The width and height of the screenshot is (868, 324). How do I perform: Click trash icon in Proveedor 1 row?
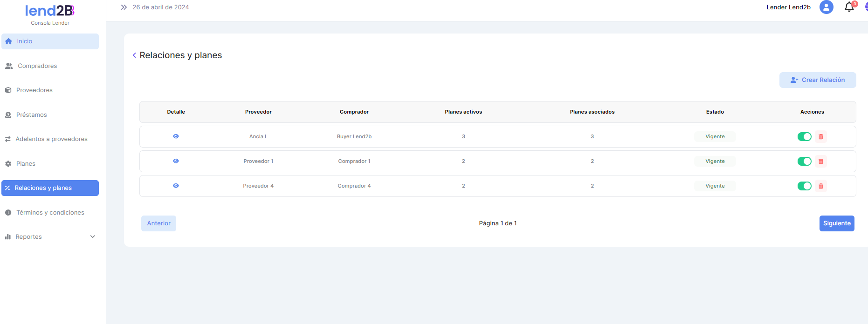pos(821,162)
